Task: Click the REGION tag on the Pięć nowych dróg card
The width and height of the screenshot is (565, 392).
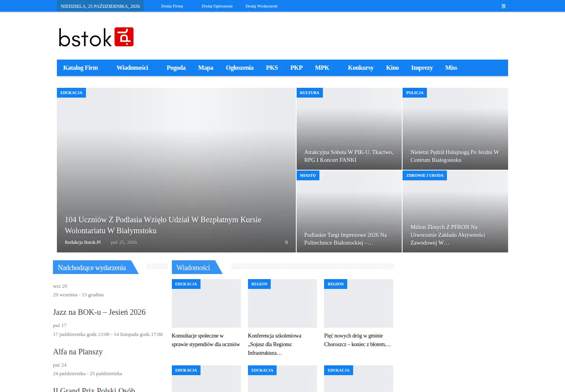Action: [x=335, y=284]
